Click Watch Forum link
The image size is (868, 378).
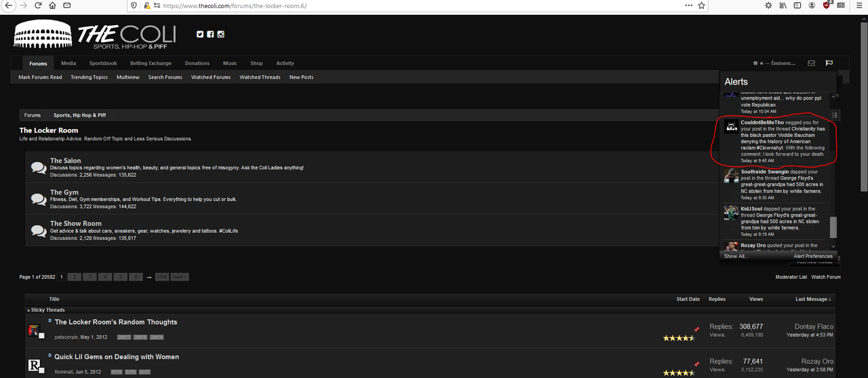click(826, 277)
